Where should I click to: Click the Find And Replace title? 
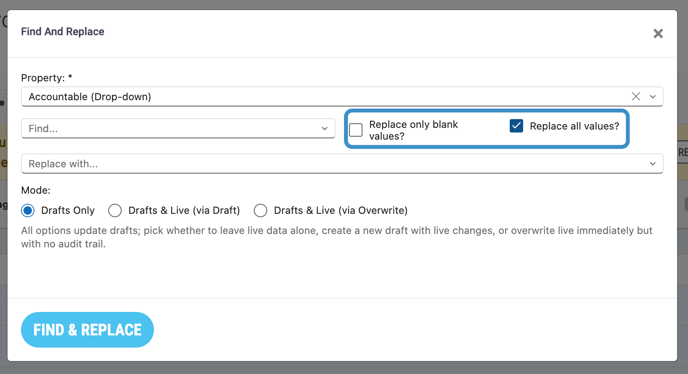pyautogui.click(x=63, y=32)
